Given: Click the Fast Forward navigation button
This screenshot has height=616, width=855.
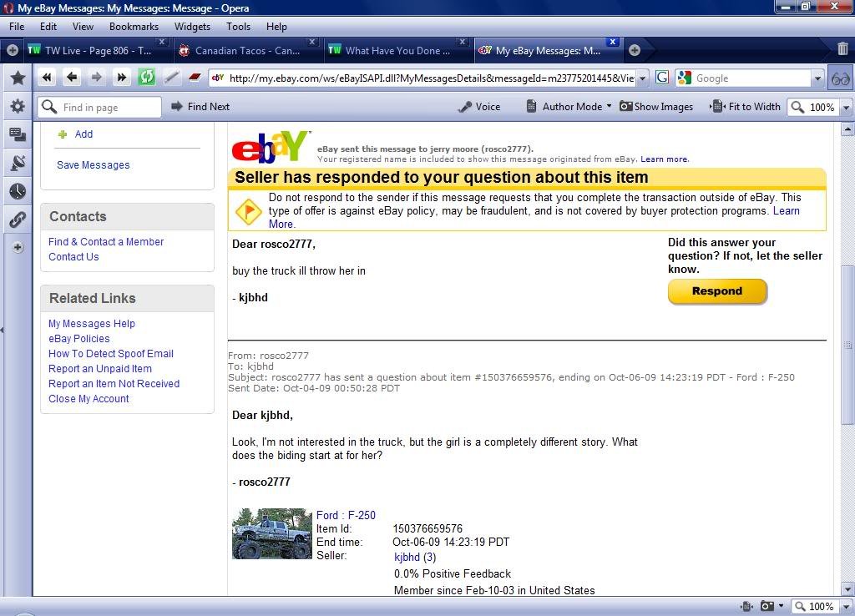Looking at the screenshot, I should tap(122, 78).
